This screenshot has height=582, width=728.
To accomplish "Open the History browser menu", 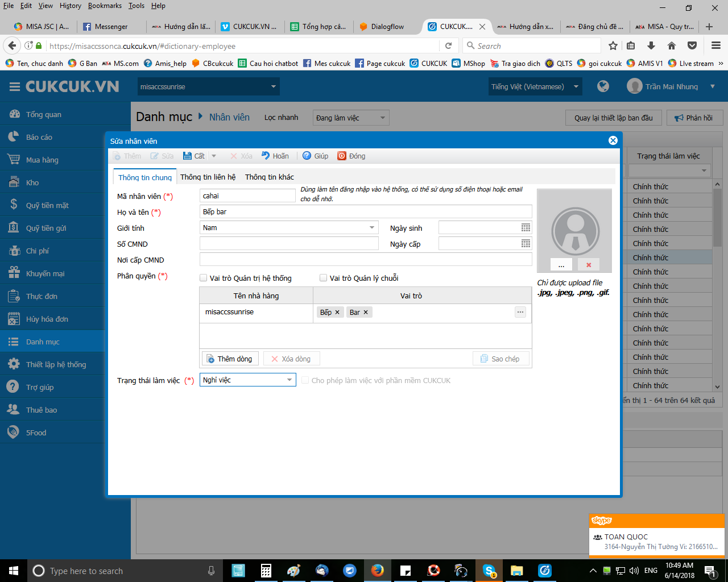I will [70, 6].
